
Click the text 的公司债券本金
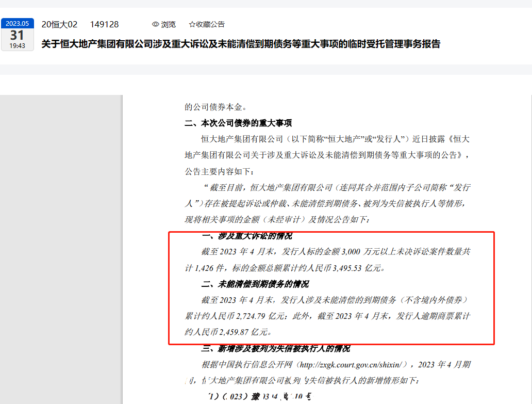[x=216, y=107]
